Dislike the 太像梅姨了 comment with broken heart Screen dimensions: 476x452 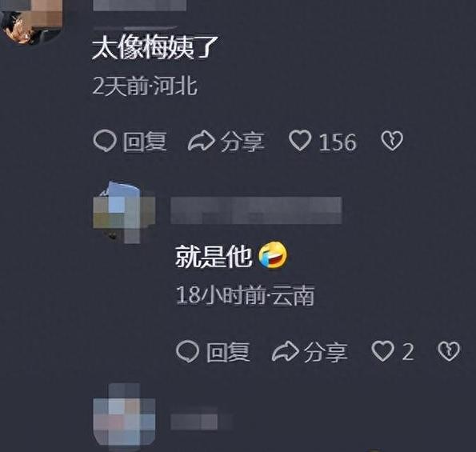pos(392,141)
